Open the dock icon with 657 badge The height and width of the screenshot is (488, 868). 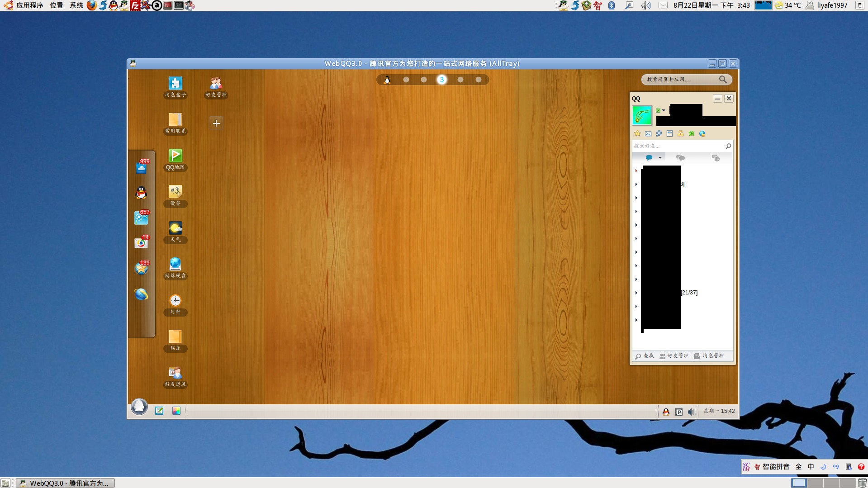[x=142, y=218]
